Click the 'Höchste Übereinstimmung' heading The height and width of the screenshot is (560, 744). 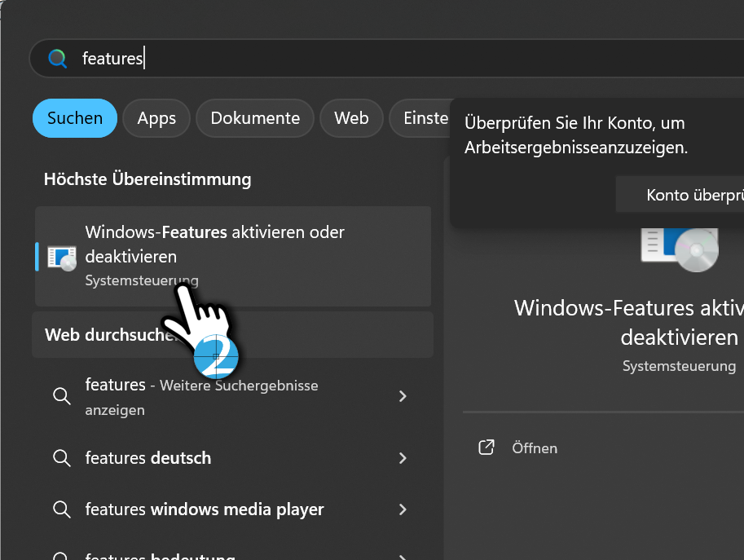147,179
